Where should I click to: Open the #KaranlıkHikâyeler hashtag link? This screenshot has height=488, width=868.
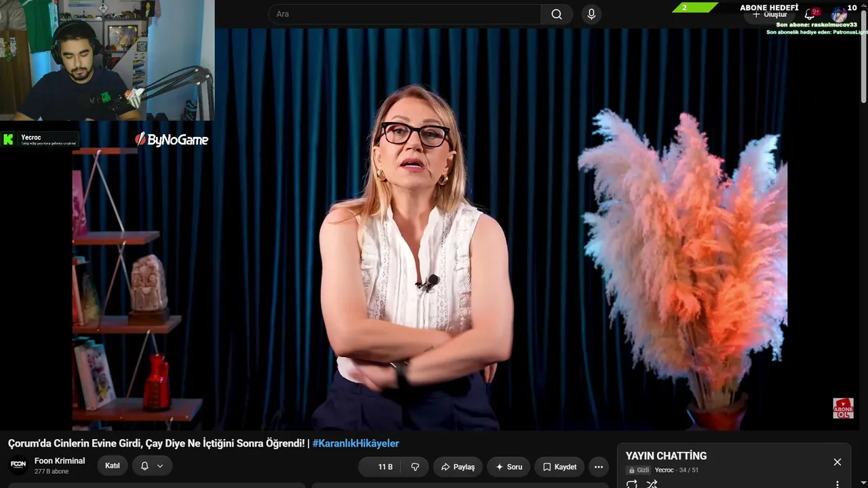pos(355,443)
